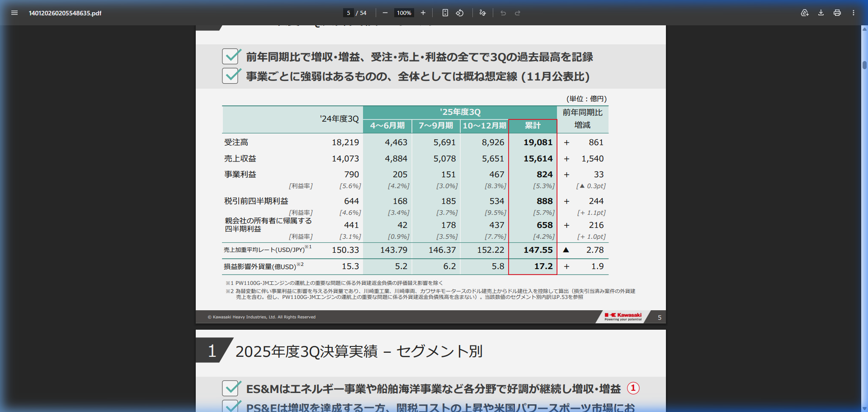Save the PDF to Google Drive
Viewport: 868px width, 412px height.
click(x=805, y=13)
